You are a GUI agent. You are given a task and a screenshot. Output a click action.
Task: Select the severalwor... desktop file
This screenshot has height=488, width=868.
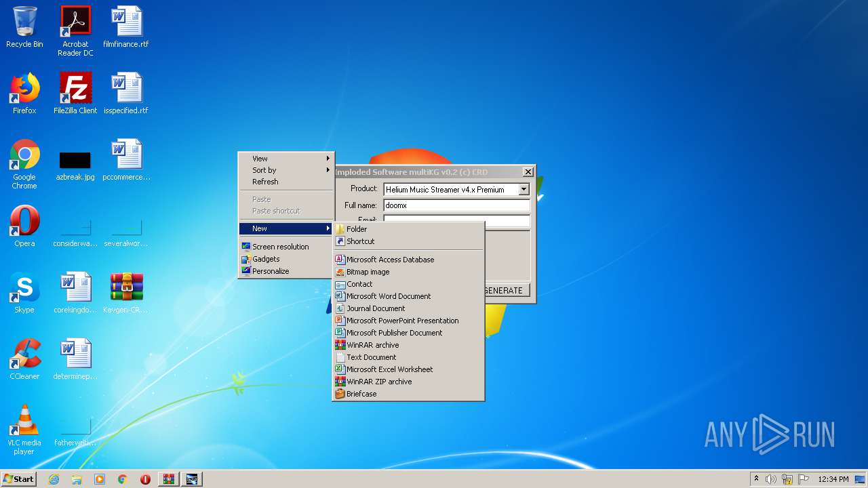coord(126,233)
